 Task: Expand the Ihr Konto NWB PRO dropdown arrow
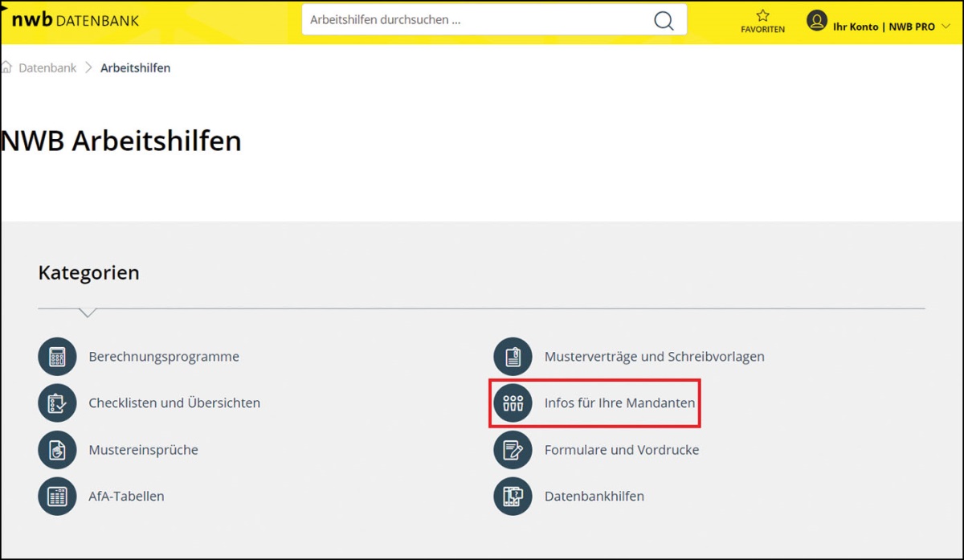point(946,27)
